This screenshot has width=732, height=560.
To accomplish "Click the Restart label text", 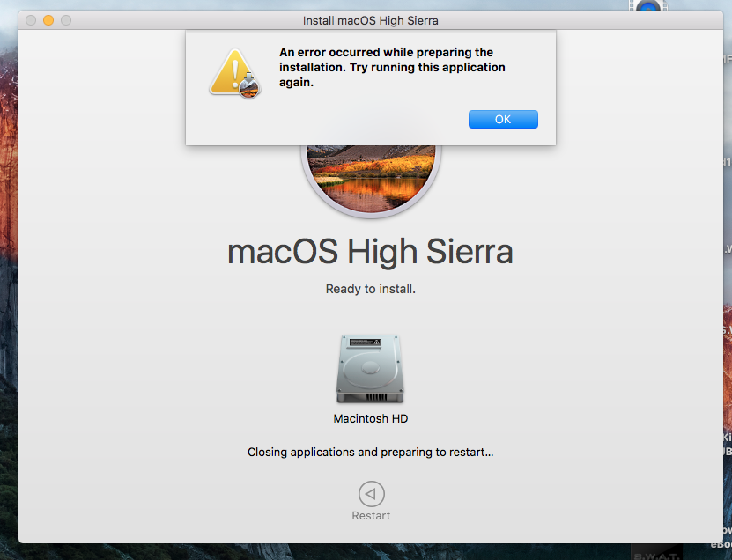I will tap(371, 516).
